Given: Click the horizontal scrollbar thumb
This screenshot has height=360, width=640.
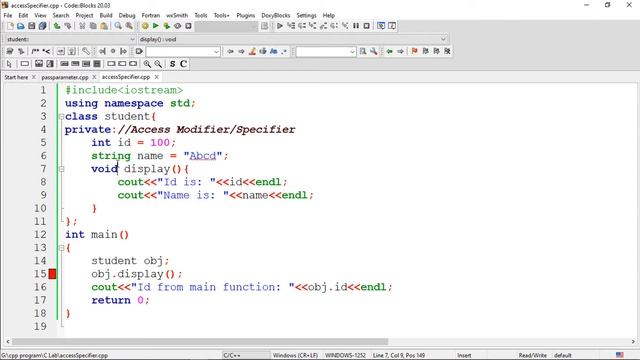Looking at the screenshot, I should [x=200, y=341].
